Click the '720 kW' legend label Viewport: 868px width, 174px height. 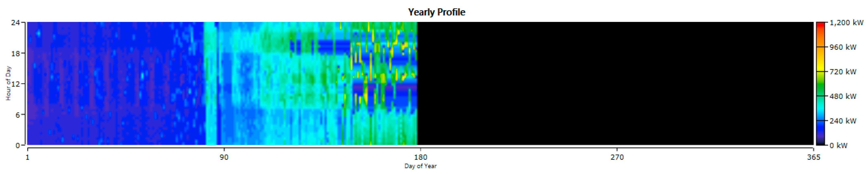pos(843,72)
